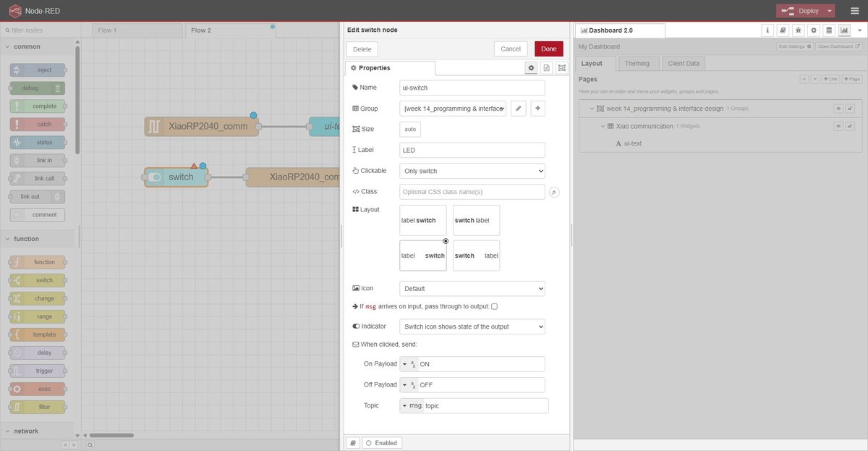
Task: Open the Off Payload type selector
Action: pos(409,385)
